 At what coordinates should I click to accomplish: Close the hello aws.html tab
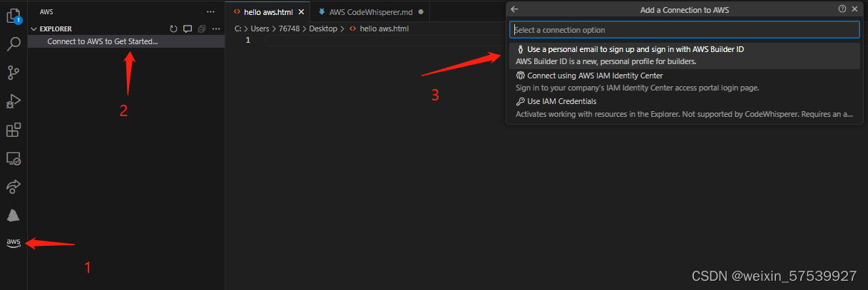click(302, 12)
